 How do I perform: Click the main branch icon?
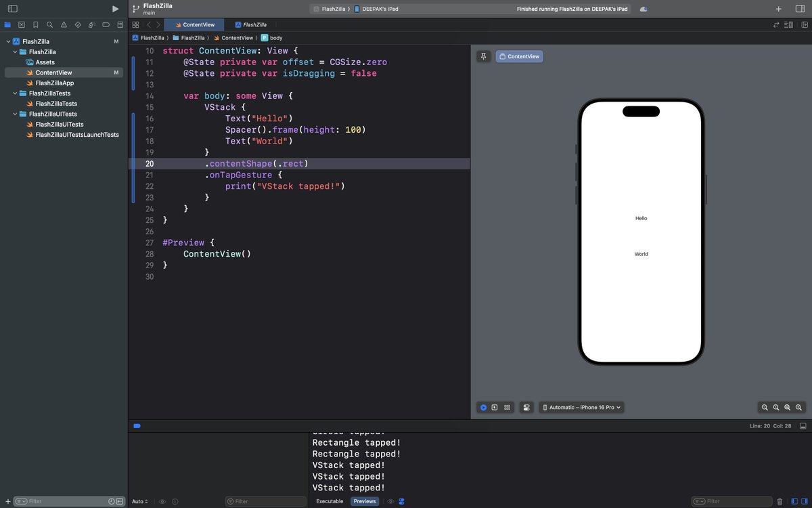(135, 9)
